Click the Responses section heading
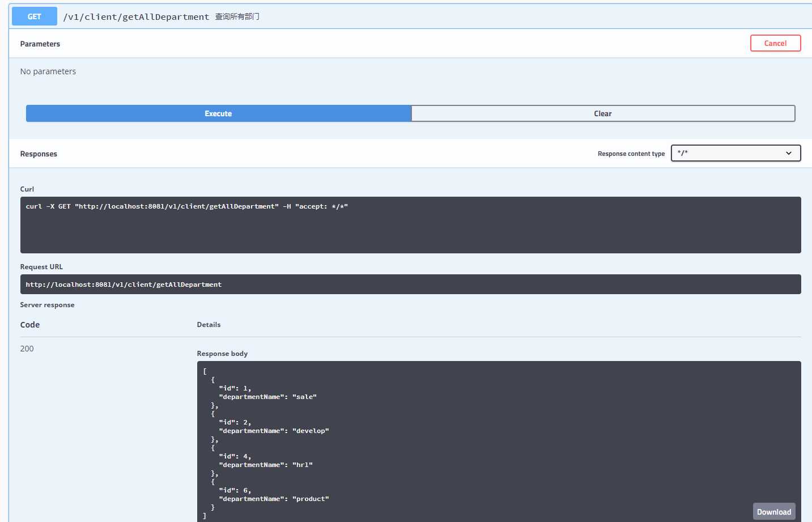This screenshot has height=522, width=812. (39, 154)
